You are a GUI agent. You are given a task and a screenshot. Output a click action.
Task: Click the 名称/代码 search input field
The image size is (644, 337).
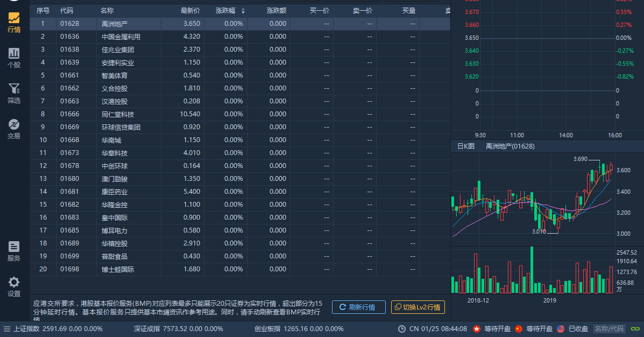pyautogui.click(x=609, y=329)
